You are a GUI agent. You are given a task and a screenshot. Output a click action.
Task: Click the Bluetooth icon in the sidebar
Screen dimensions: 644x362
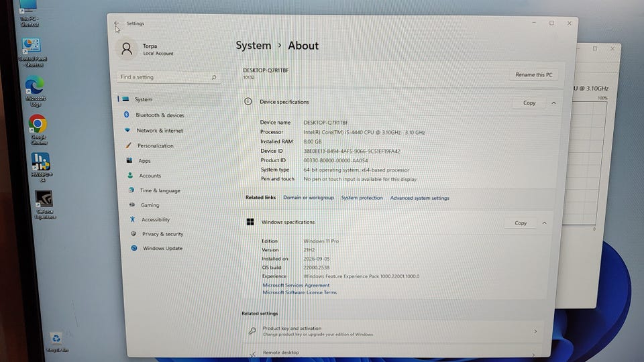(x=127, y=115)
